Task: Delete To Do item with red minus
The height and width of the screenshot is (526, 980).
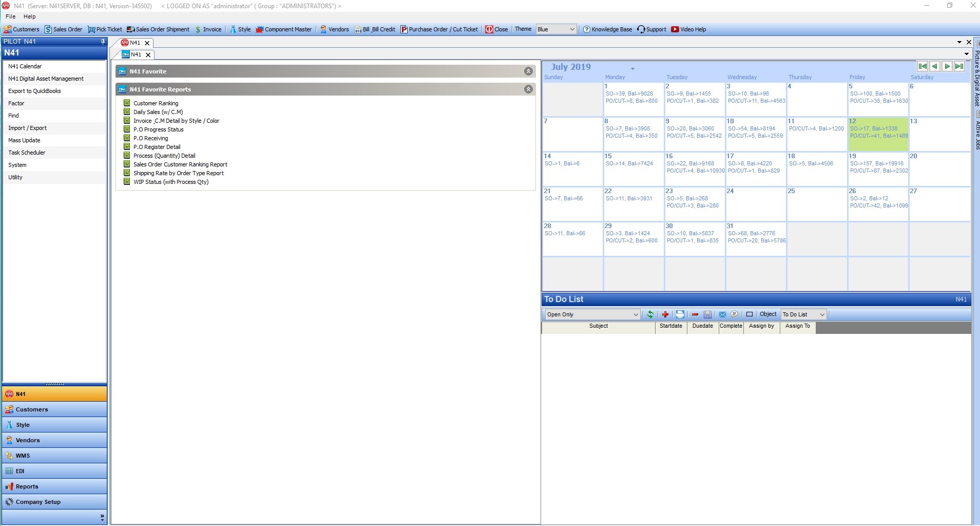Action: pos(695,314)
